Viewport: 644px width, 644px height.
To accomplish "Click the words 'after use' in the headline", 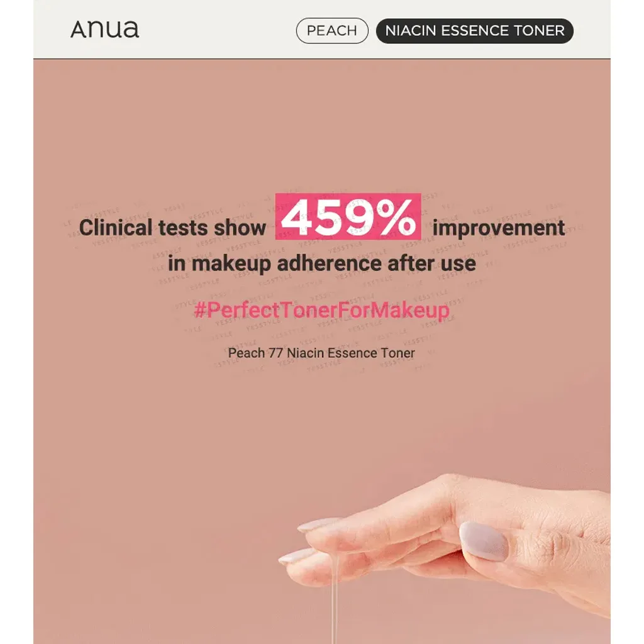I will tap(435, 263).
